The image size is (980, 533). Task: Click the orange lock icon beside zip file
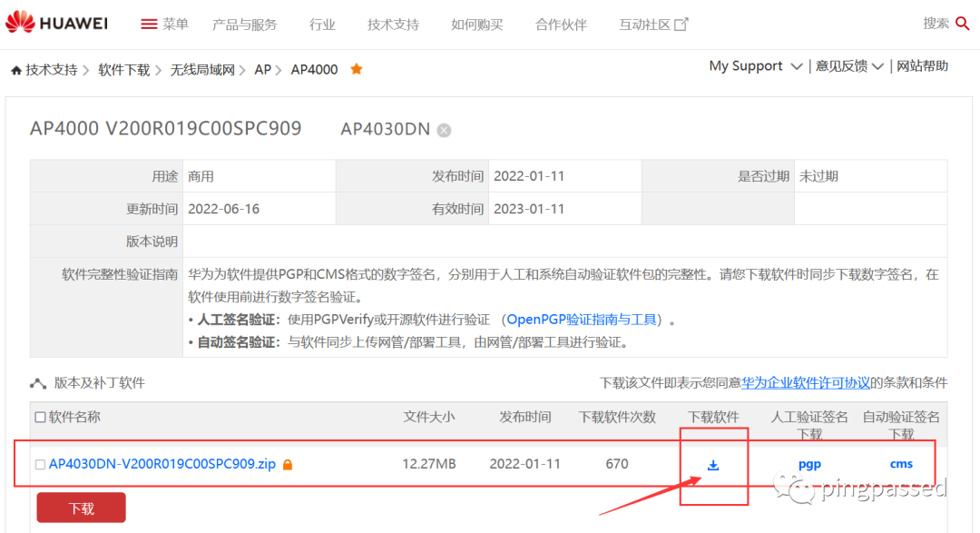coord(288,464)
